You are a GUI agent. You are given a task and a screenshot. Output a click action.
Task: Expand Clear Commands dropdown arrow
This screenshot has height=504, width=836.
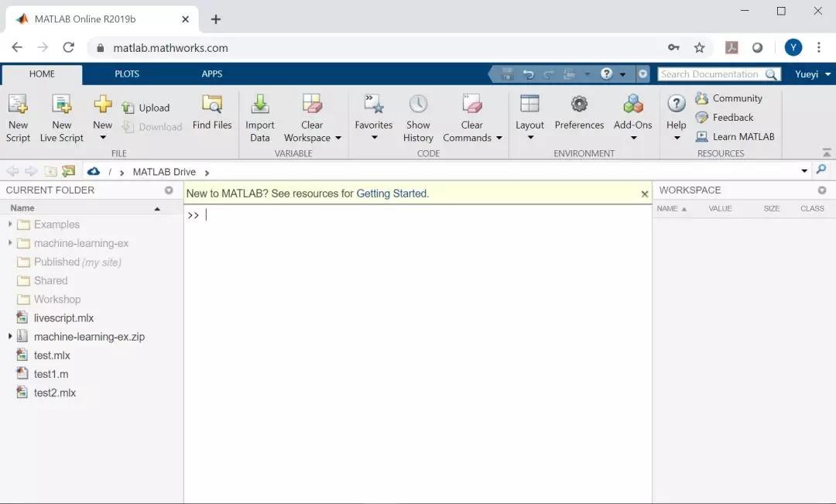click(x=499, y=138)
